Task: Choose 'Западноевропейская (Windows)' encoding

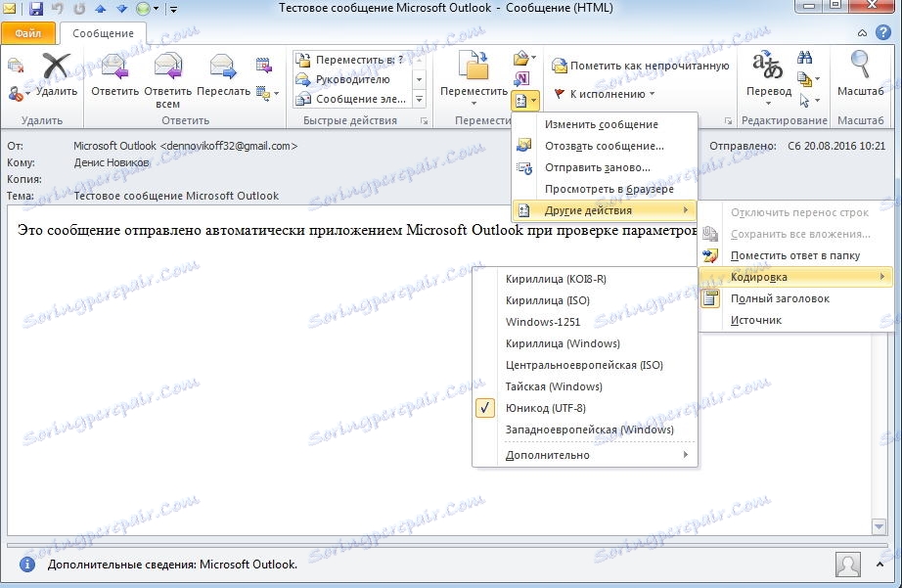Action: pyautogui.click(x=585, y=430)
